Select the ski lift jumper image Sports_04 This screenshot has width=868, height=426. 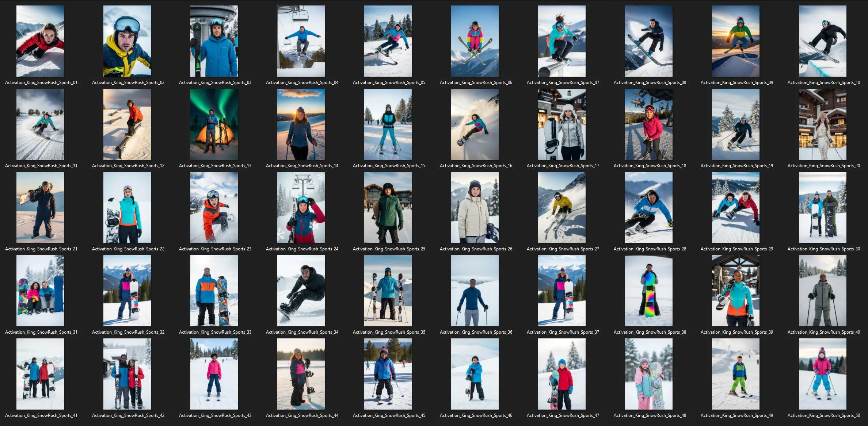(301, 41)
